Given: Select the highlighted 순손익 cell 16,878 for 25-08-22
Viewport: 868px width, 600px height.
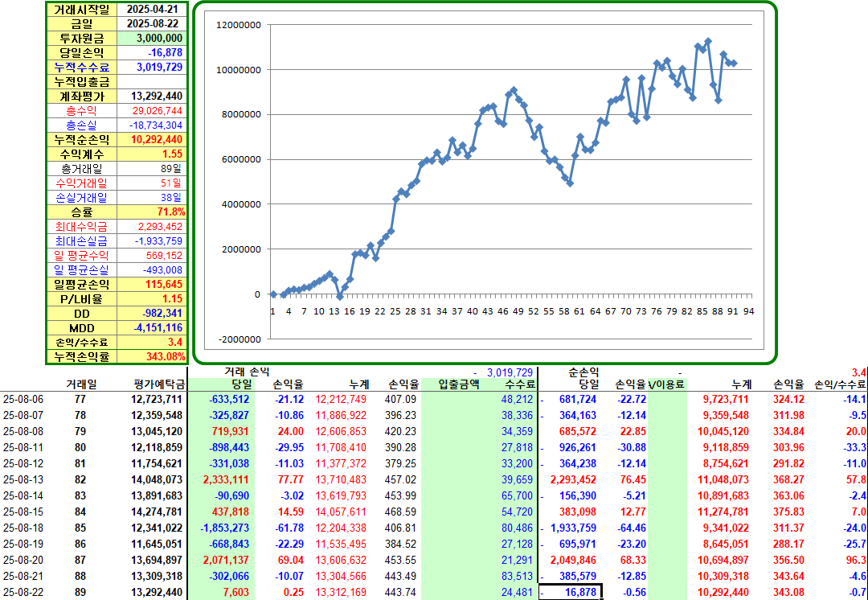Looking at the screenshot, I should [570, 592].
